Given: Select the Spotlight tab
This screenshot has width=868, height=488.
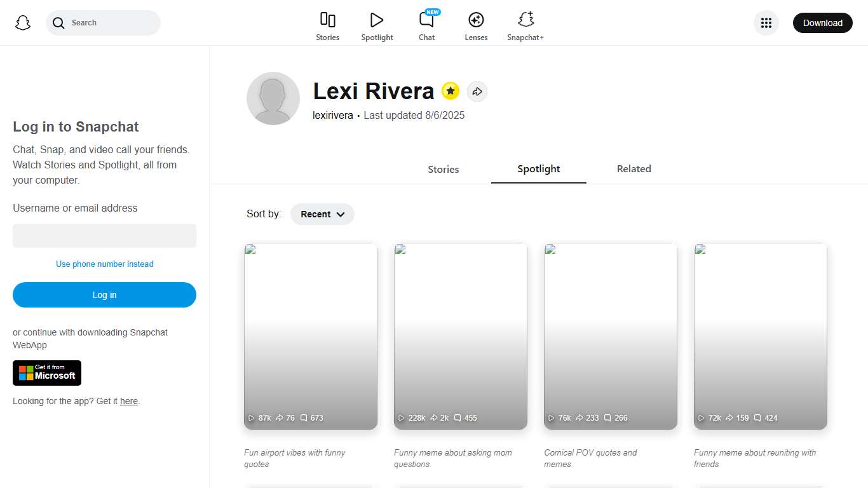Looking at the screenshot, I should [538, 169].
